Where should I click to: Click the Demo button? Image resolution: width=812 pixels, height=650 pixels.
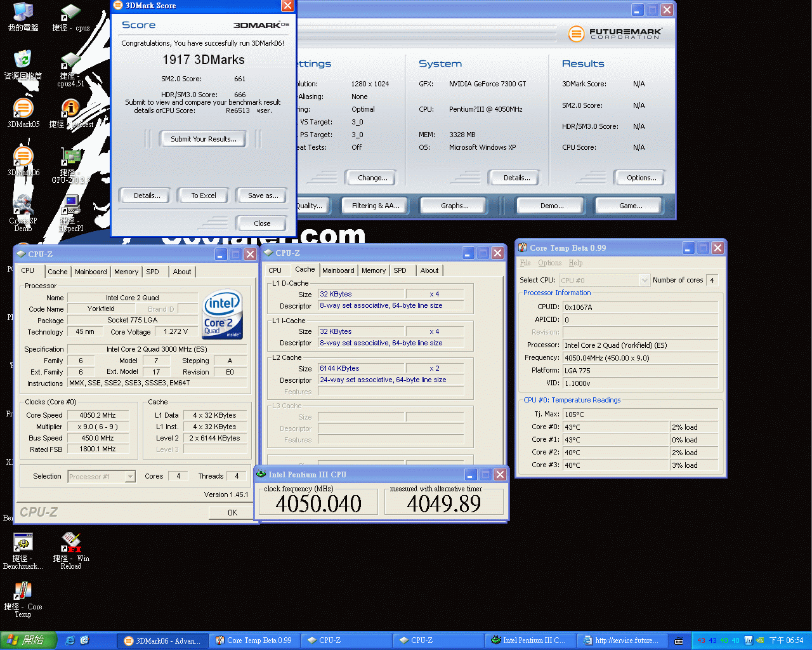pos(552,206)
